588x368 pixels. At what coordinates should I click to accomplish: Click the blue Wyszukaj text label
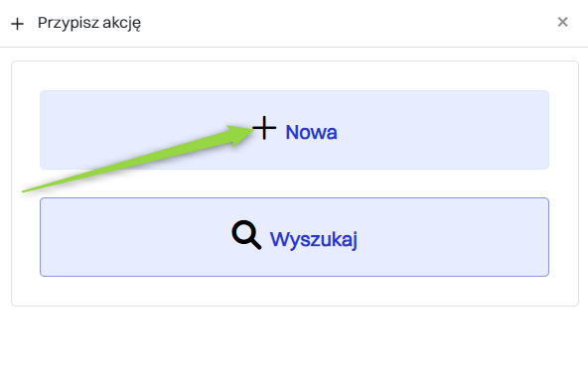[x=314, y=239]
